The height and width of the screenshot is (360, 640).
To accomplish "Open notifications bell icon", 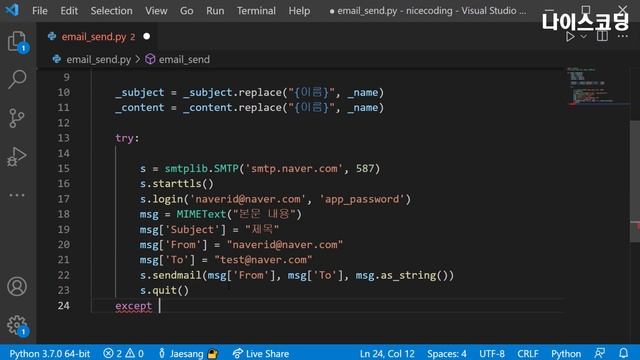I will click(x=623, y=353).
